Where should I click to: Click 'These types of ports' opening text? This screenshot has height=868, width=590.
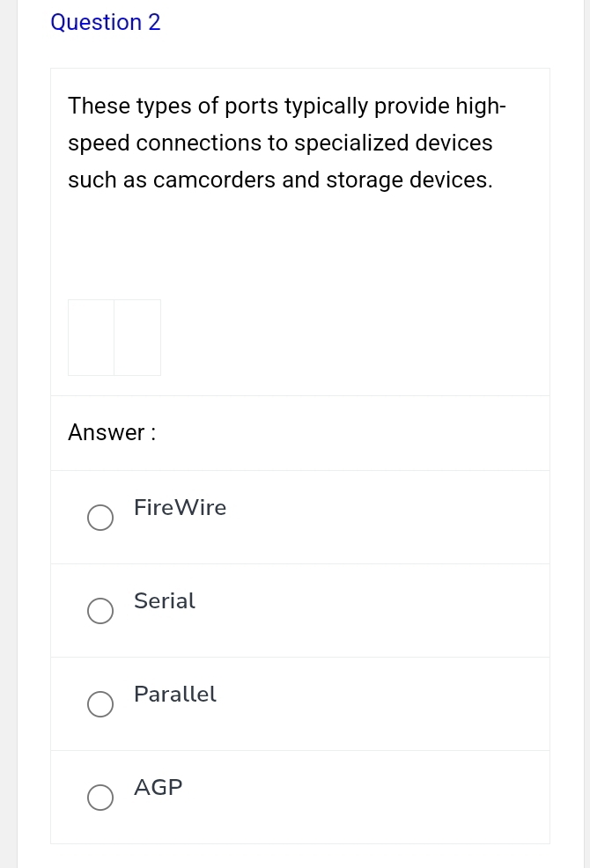pos(143,107)
